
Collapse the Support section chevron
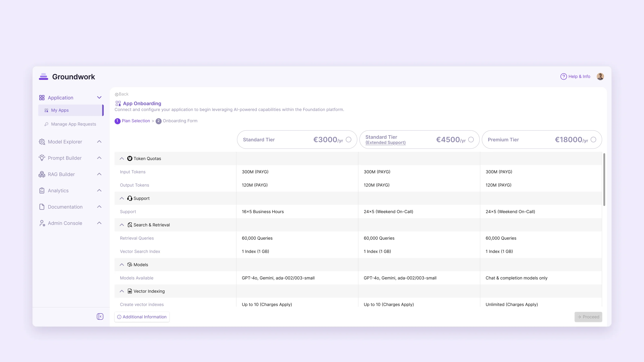[122, 198]
